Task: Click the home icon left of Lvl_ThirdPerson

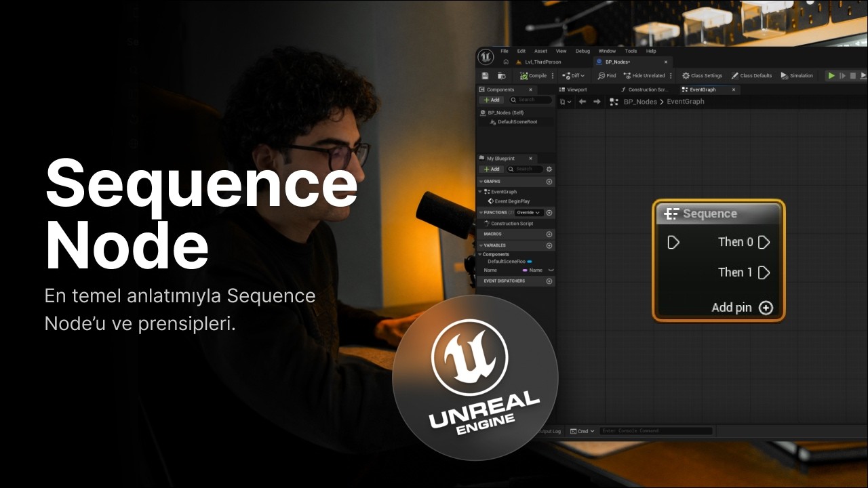Action: [x=506, y=62]
